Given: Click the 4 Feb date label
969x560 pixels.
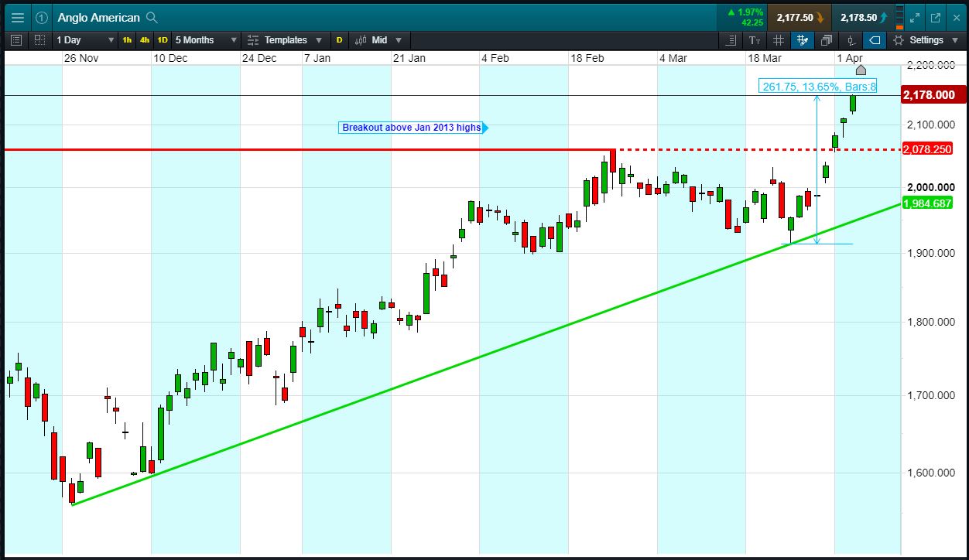Looking at the screenshot, I should (495, 59).
